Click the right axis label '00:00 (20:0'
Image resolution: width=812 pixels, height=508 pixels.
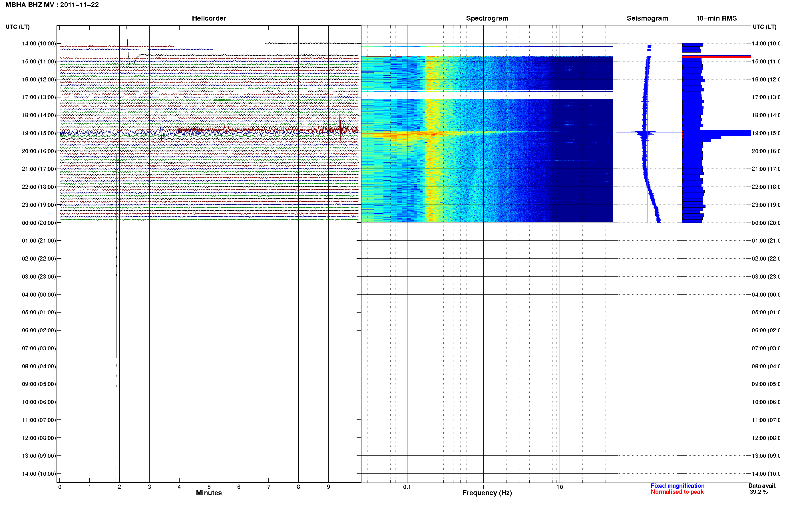[766, 223]
